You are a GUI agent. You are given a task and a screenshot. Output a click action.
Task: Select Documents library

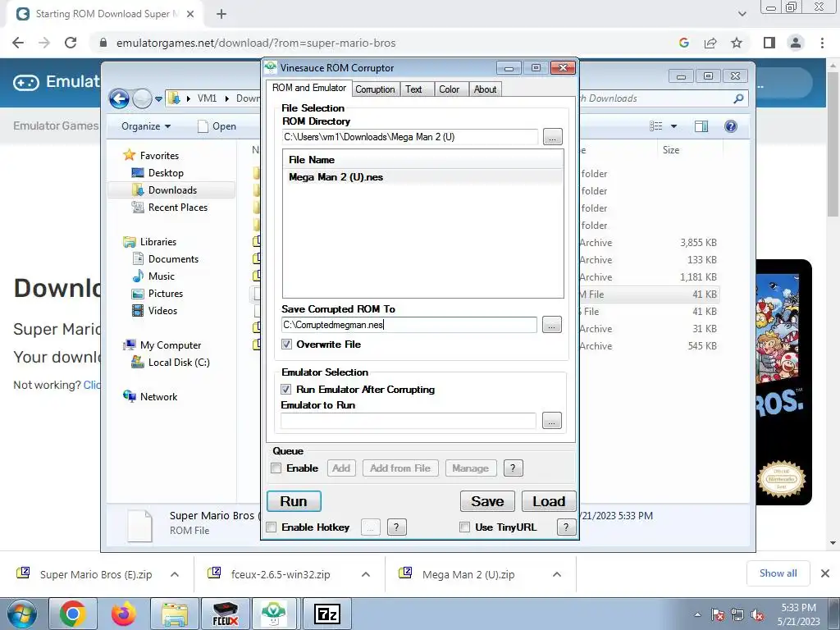pyautogui.click(x=166, y=259)
